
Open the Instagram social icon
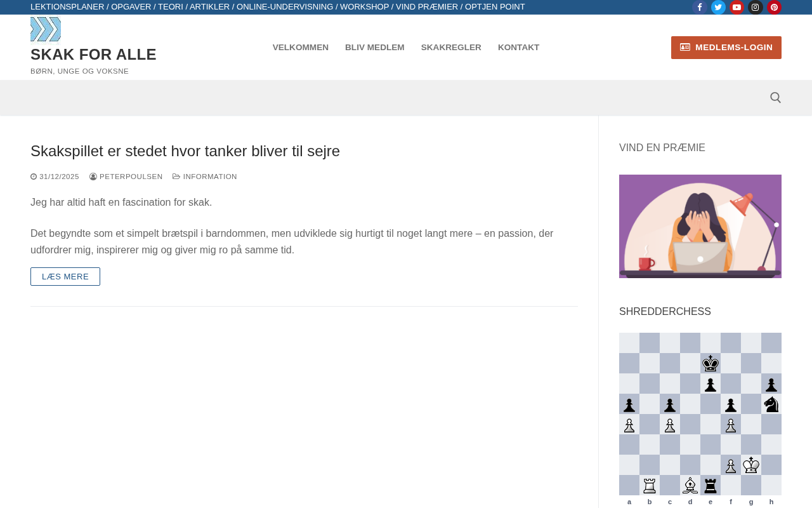click(x=756, y=7)
